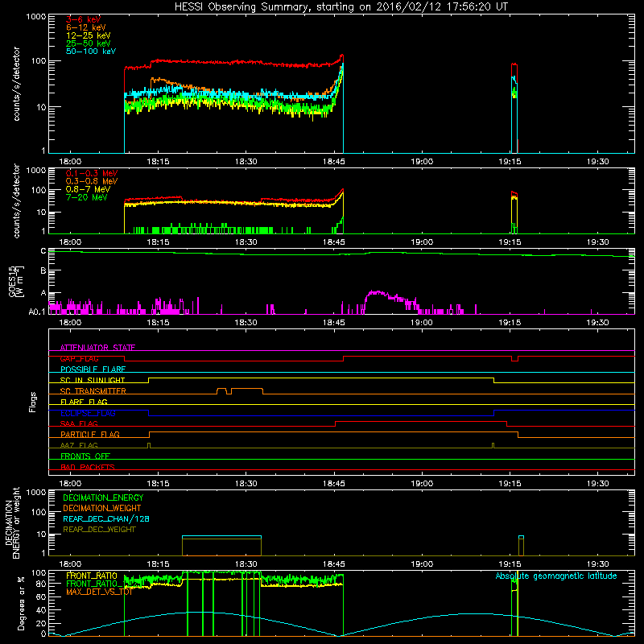Viewport: 644px width, 644px height.
Task: Select the GAP_FLAG label
Action: coord(80,358)
